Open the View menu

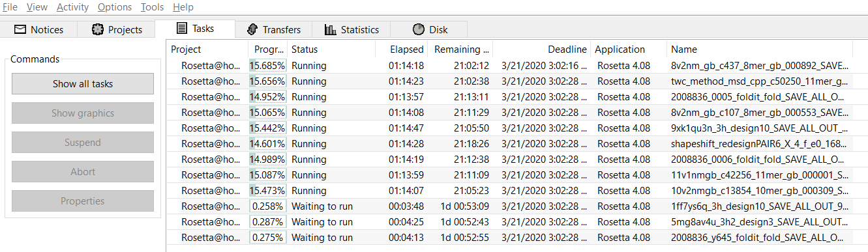[37, 7]
